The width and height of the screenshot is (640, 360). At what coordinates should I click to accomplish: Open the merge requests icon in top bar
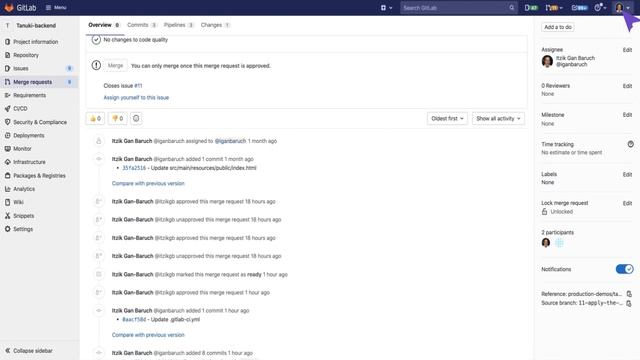[x=554, y=7]
